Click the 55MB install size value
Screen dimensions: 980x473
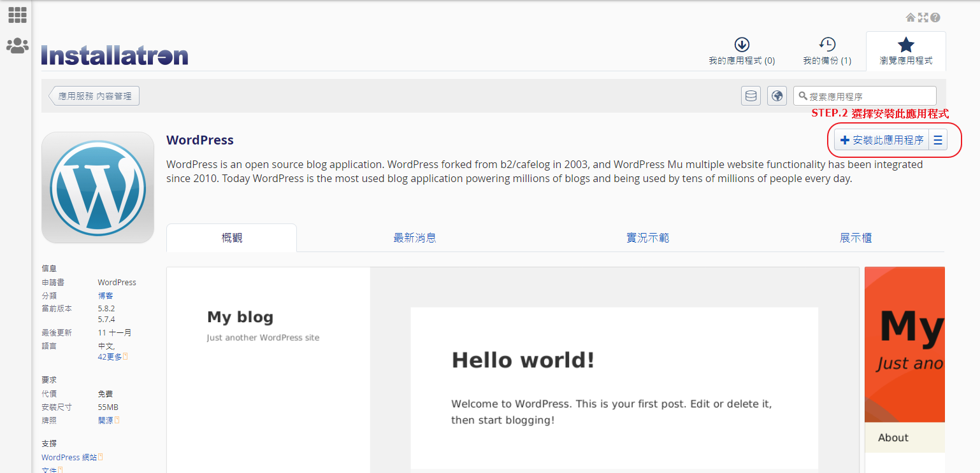(108, 407)
